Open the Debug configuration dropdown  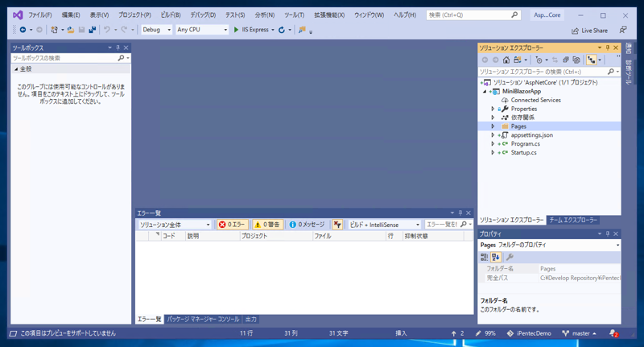156,30
